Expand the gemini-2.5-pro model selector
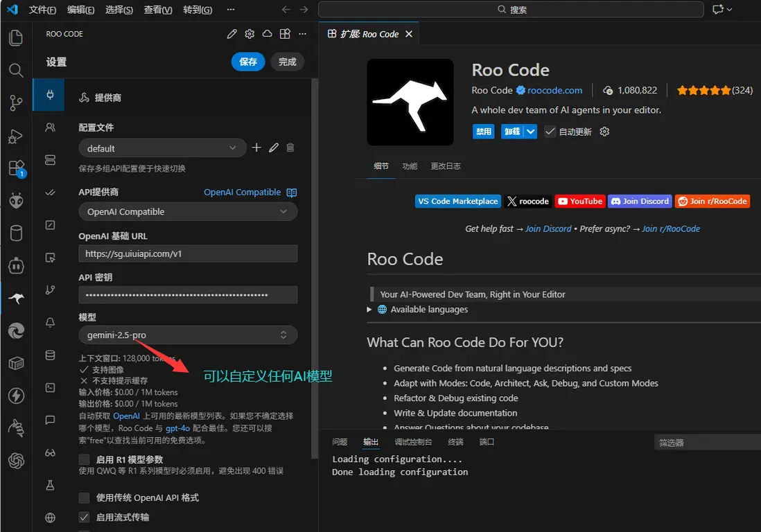Image resolution: width=761 pixels, height=532 pixels. 188,335
